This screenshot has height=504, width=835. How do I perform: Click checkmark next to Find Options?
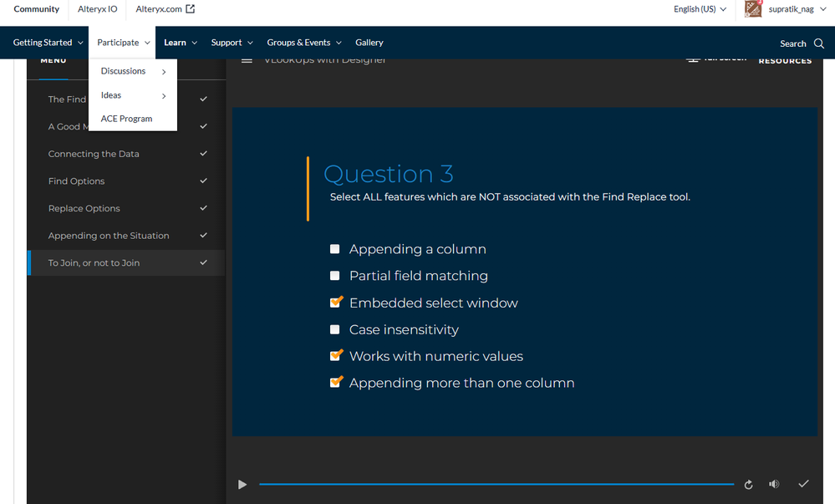click(203, 181)
